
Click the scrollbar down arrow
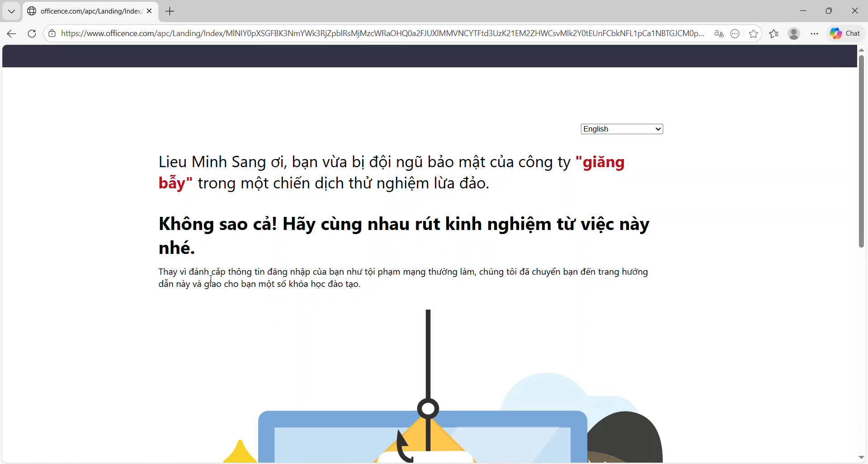(x=862, y=458)
